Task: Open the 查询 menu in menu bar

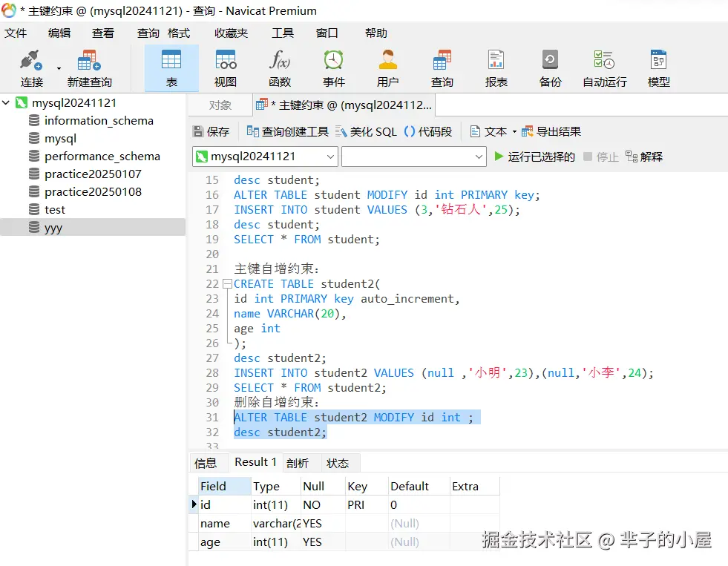Action: [x=148, y=33]
